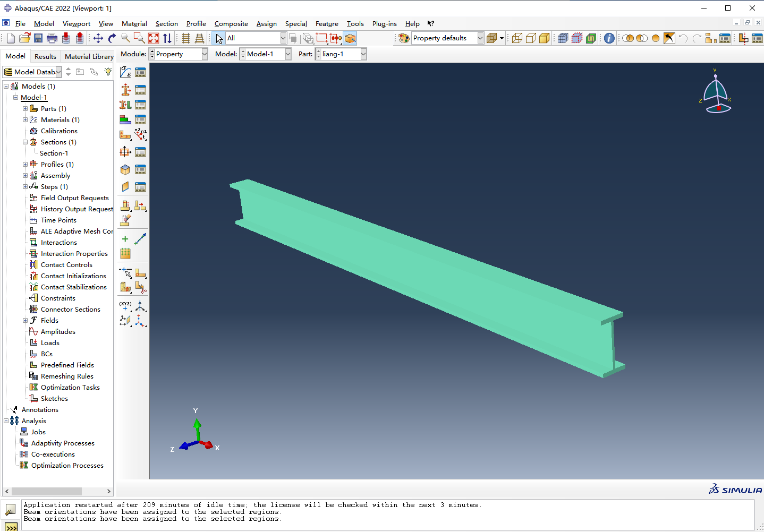Enable shaded render style
Screen dimensions: 764x532
click(x=545, y=38)
